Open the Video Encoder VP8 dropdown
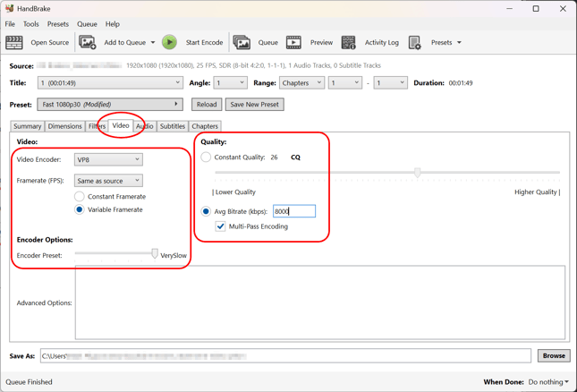The image size is (577, 392). 108,159
